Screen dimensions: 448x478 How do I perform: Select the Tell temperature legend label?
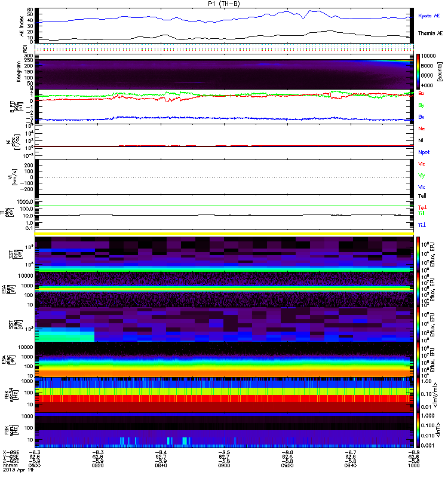coord(422,196)
